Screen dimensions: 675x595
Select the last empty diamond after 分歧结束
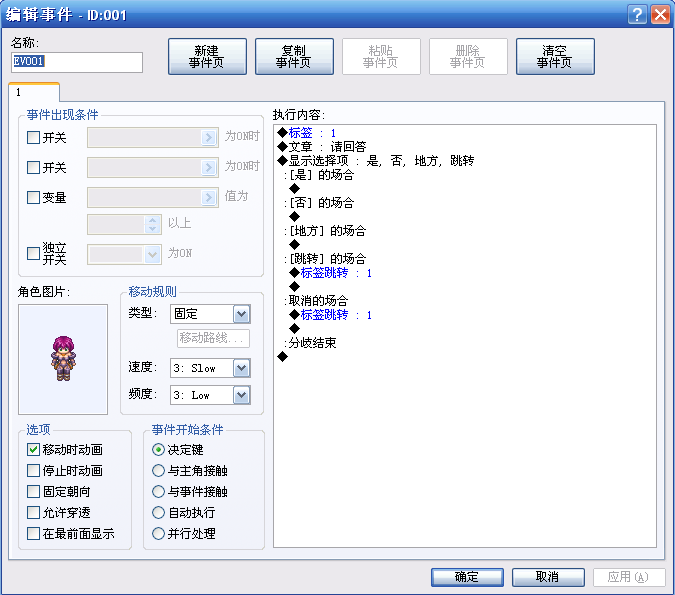coord(282,356)
